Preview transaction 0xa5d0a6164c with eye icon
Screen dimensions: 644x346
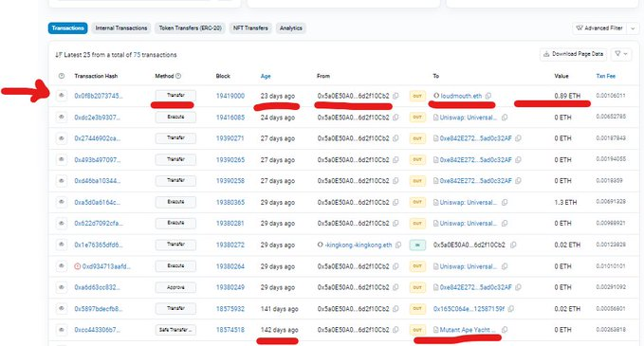62,202
